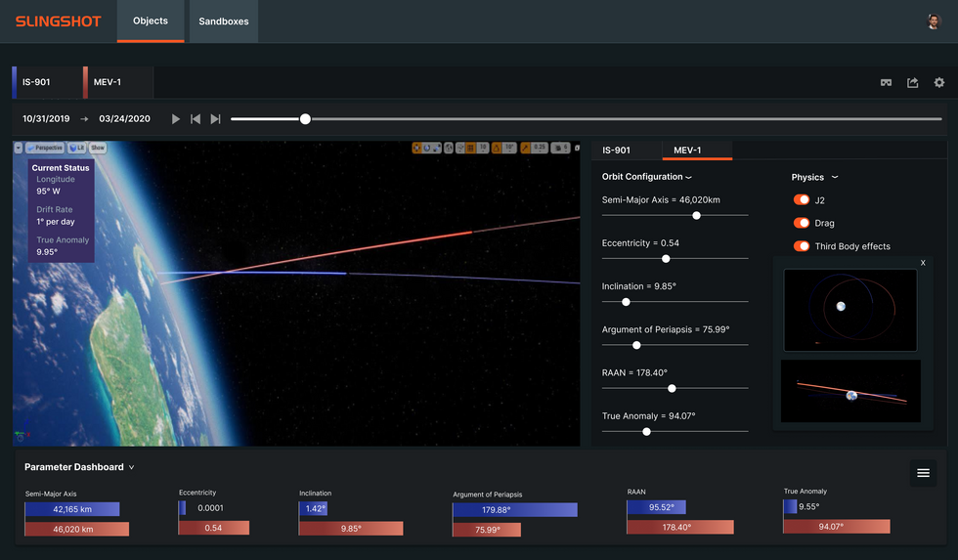The width and height of the screenshot is (958, 560).
Task: Turn off Third Body effects
Action: tap(801, 246)
